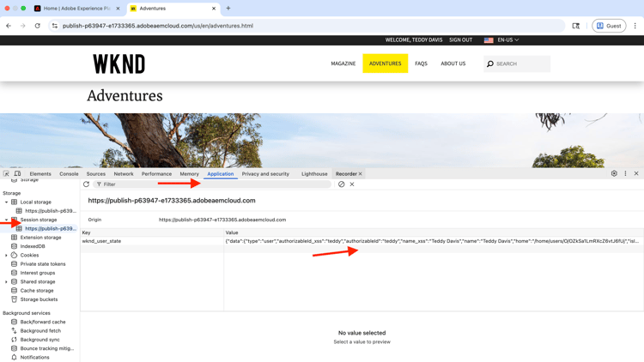Open the Guest profile button
This screenshot has width=644, height=362.
[609, 26]
